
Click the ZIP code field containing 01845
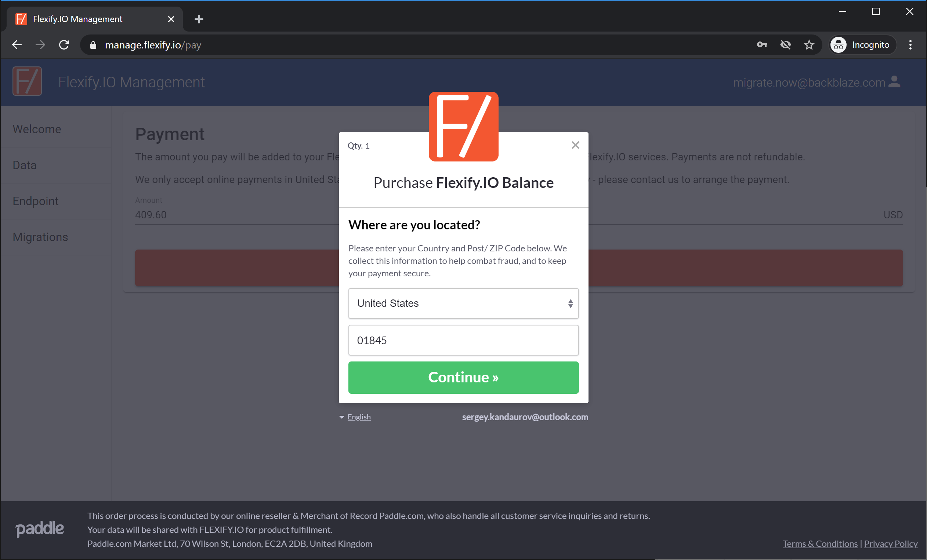(x=463, y=340)
